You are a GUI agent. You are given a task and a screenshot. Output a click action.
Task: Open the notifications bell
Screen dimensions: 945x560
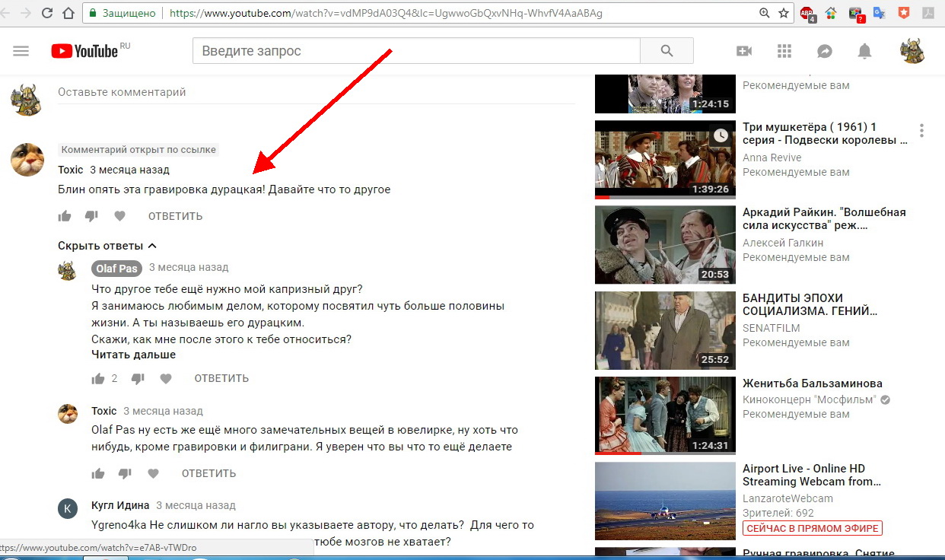865,51
